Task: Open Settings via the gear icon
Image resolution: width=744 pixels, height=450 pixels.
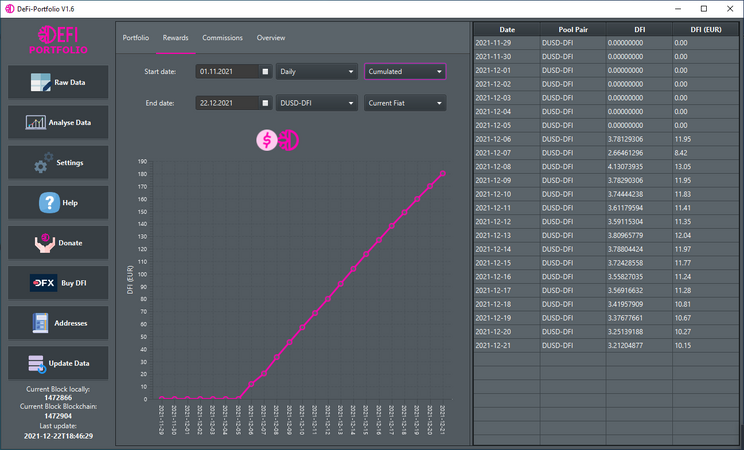Action: click(x=42, y=163)
